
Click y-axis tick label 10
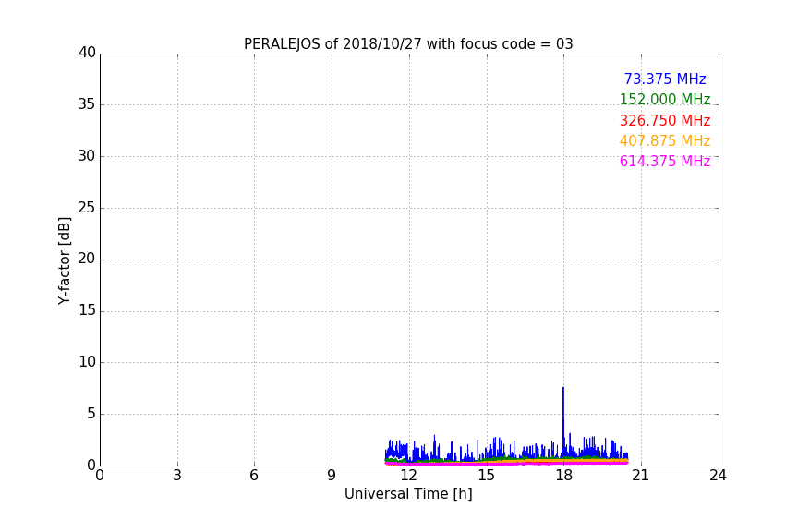coord(87,362)
